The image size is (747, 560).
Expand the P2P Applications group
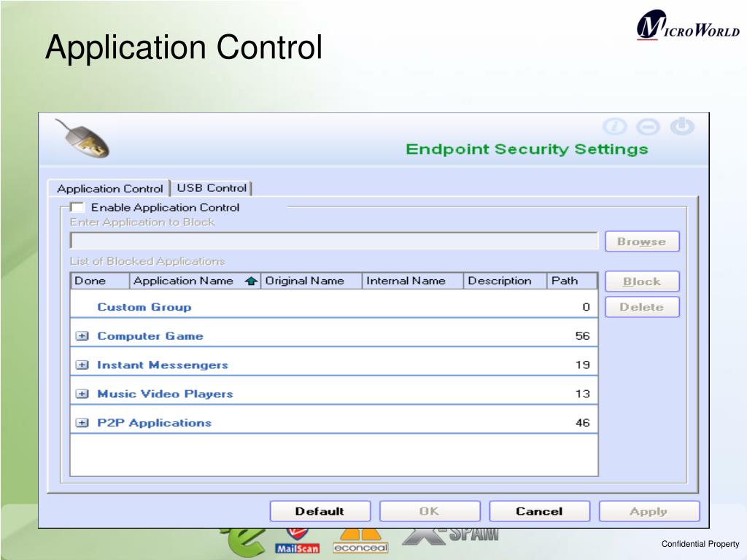tap(82, 423)
